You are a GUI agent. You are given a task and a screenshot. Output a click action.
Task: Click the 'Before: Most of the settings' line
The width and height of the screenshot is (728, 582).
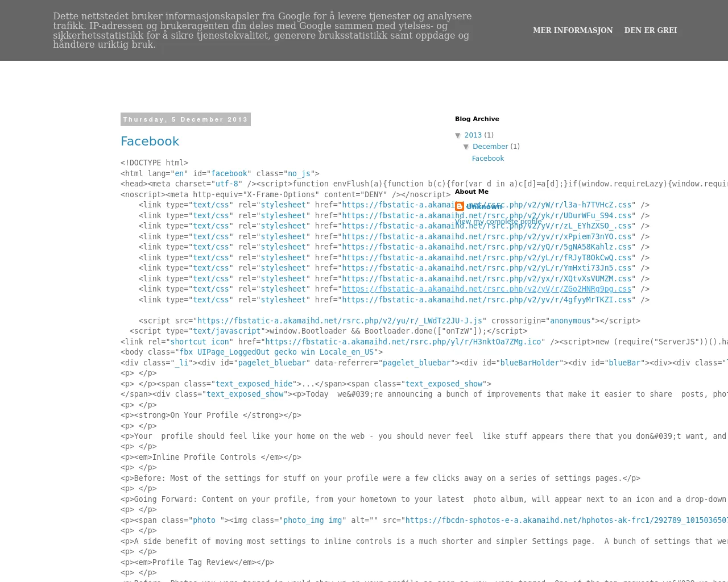380,478
